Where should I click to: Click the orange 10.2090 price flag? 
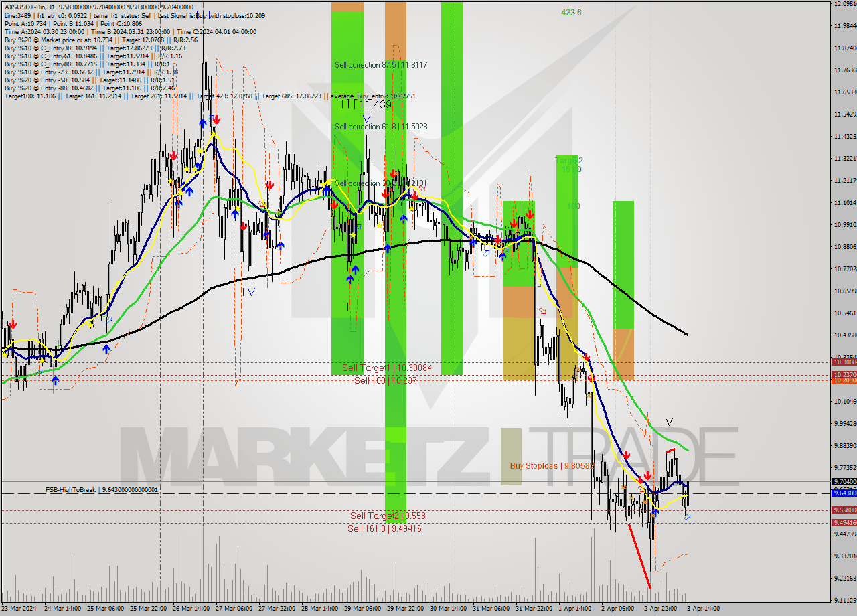pyautogui.click(x=844, y=380)
